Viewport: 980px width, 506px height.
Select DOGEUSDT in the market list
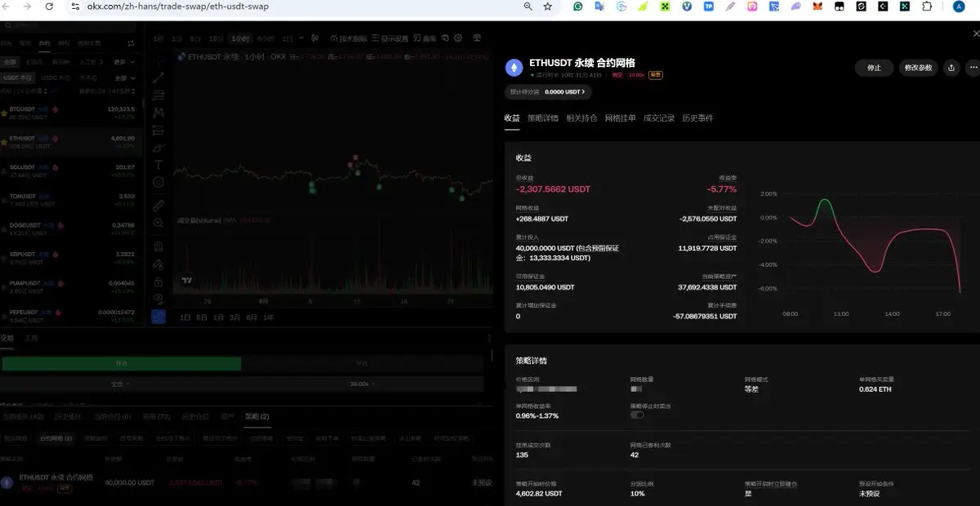72,229
